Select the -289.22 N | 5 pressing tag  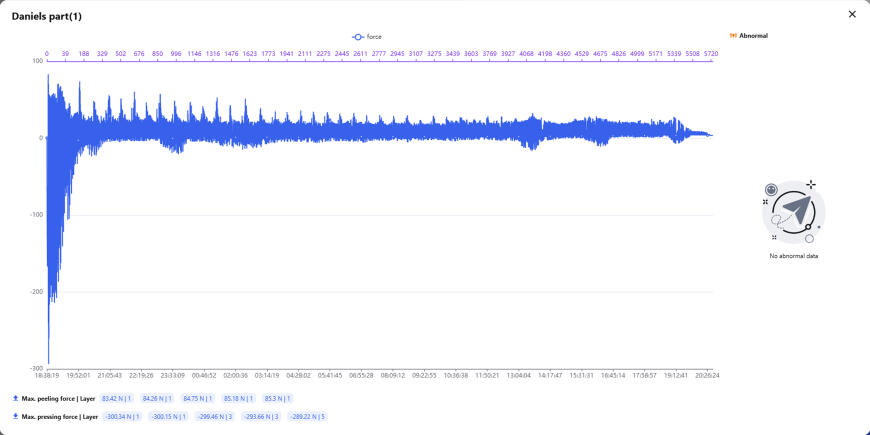[x=307, y=416]
